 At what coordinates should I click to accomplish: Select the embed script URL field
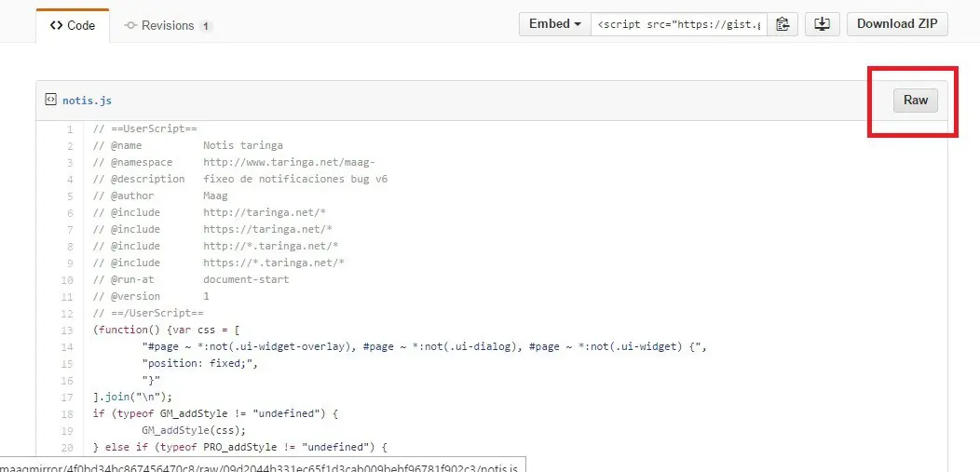click(679, 24)
